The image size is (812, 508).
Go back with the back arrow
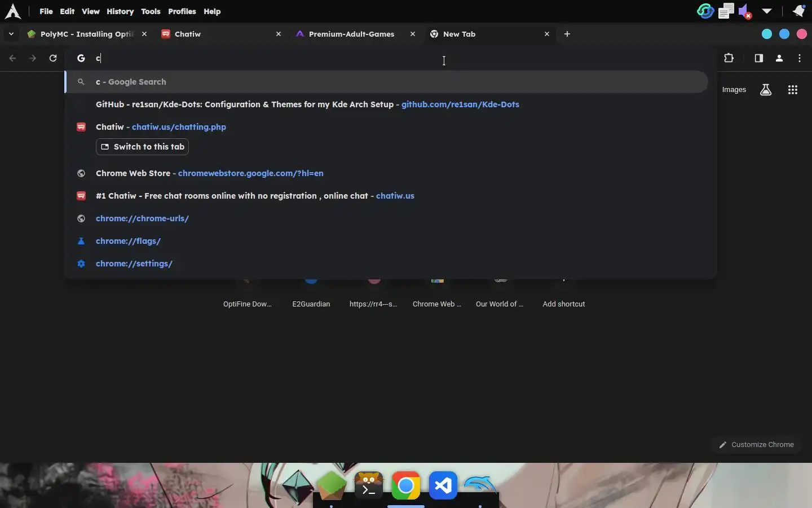click(x=12, y=58)
